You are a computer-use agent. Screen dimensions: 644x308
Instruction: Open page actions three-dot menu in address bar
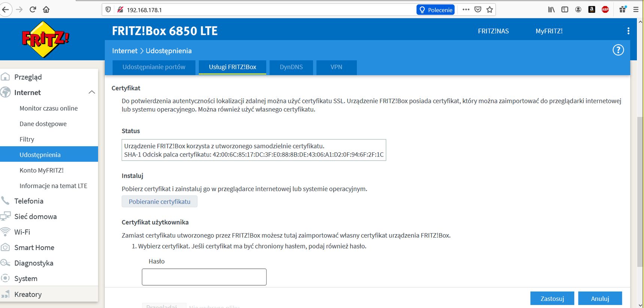(466, 10)
